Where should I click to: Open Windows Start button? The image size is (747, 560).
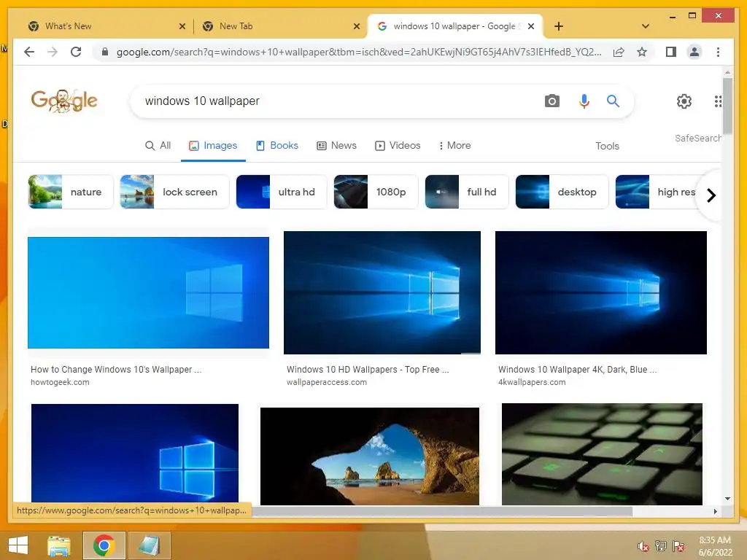pos(18,545)
